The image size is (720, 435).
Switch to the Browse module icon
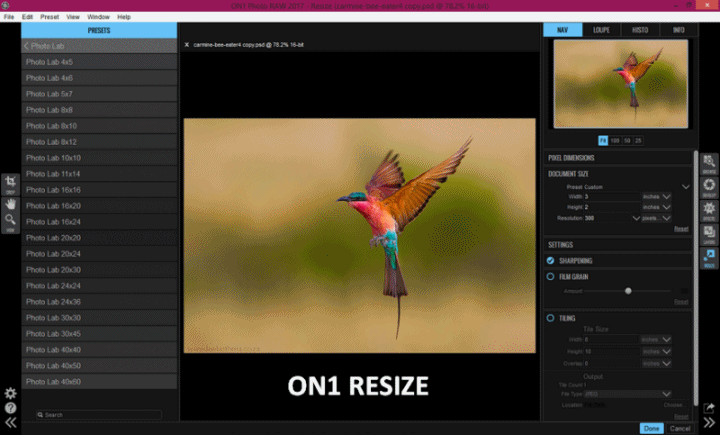pos(709,164)
